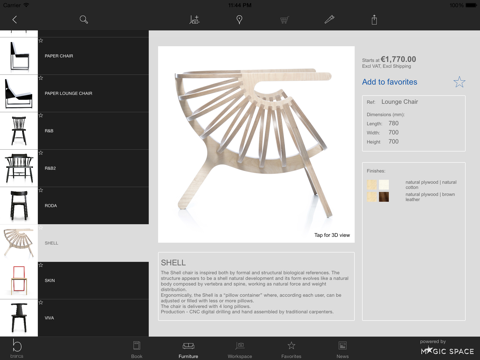Screen dimensions: 480x360
Task: Tap the share icon in top bar
Action: 374,20
